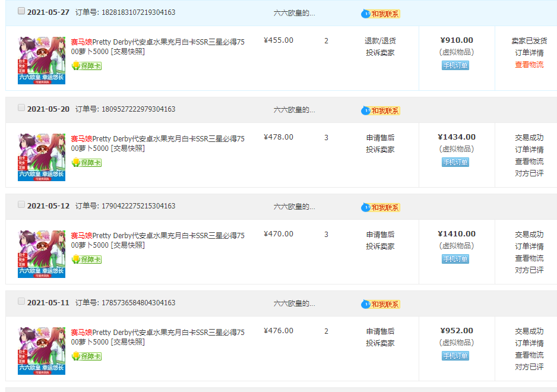Image resolution: width=557 pixels, height=392 pixels.
Task: Click 查看物流 for the ¥1410.00 order
Action: click(x=529, y=258)
